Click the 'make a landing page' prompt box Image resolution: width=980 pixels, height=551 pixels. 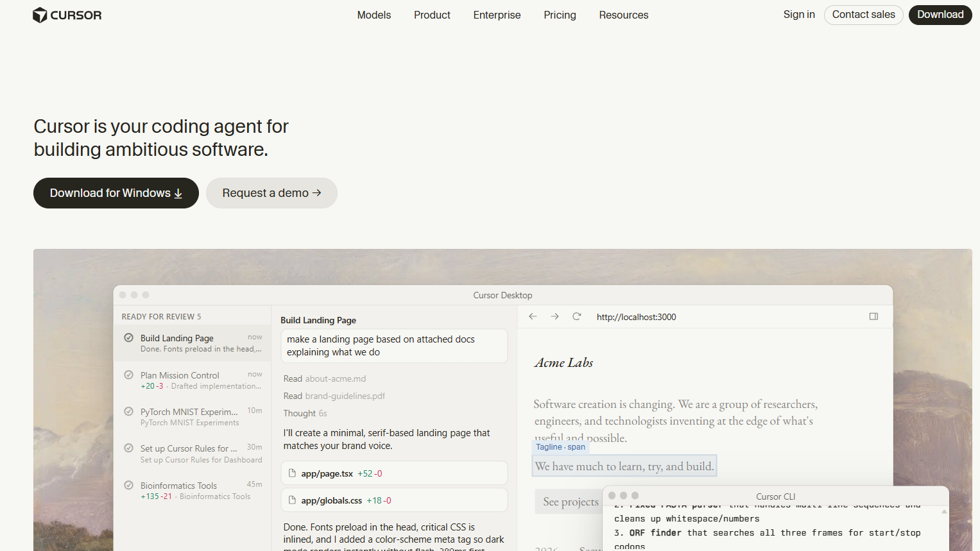[x=394, y=346]
